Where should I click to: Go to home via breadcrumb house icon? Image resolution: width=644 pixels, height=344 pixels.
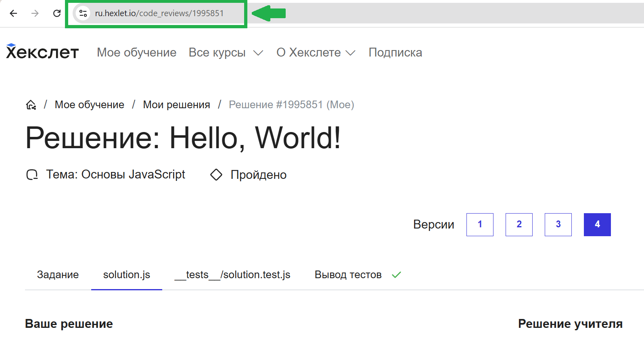(x=31, y=105)
